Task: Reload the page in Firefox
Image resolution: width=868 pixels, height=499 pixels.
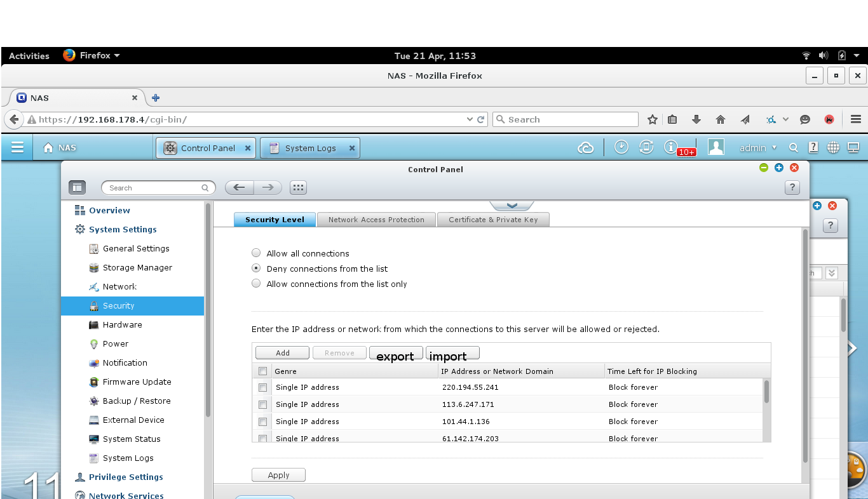Action: click(482, 119)
